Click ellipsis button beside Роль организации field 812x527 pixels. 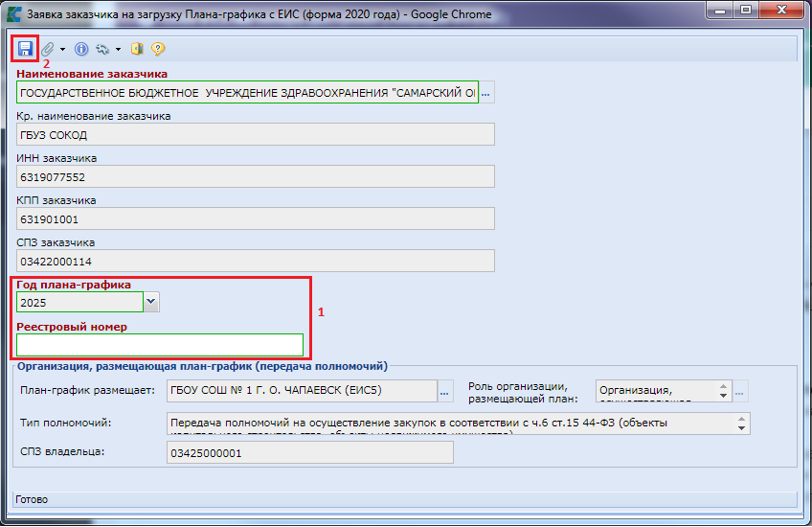click(x=740, y=391)
